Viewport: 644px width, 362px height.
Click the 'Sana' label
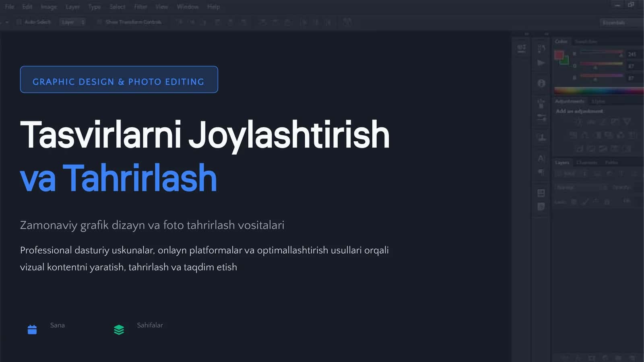(x=58, y=325)
